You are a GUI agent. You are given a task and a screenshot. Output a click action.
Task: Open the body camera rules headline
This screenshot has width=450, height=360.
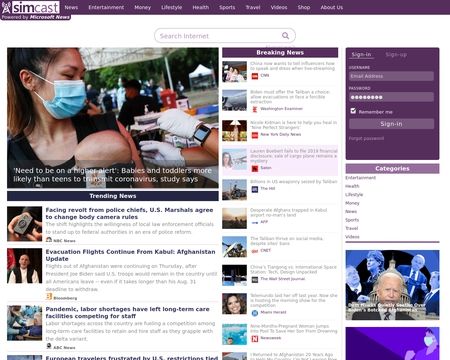coord(129,213)
